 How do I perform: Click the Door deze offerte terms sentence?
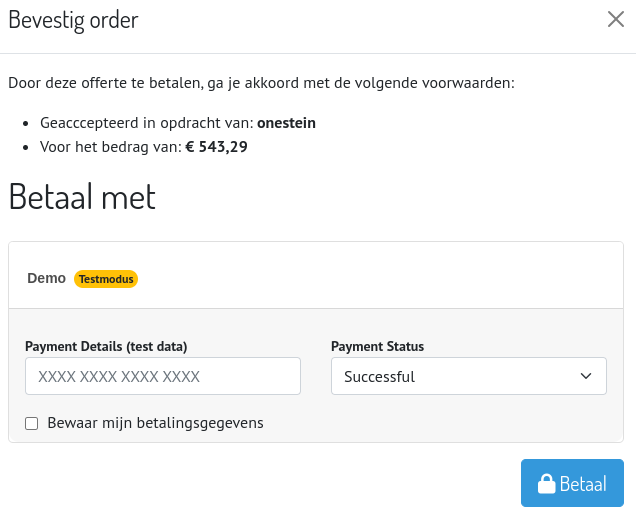261,82
